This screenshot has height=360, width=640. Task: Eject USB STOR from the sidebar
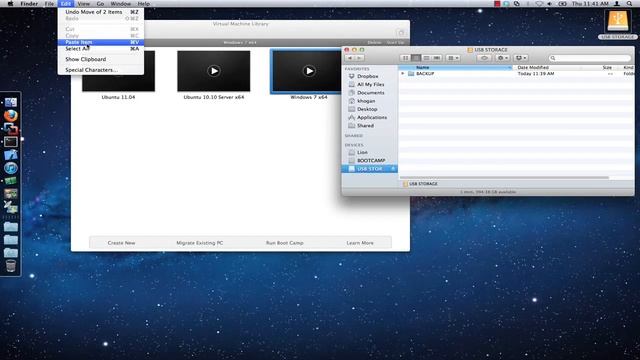point(393,169)
